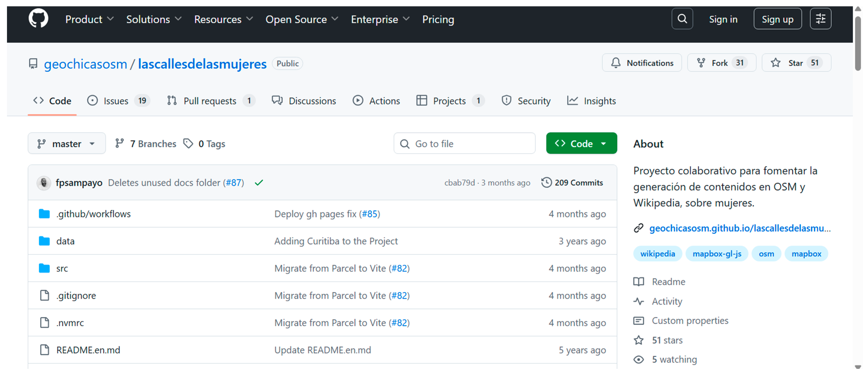Open the geochicasosm.github.io website link
The image size is (868, 374).
coord(740,228)
